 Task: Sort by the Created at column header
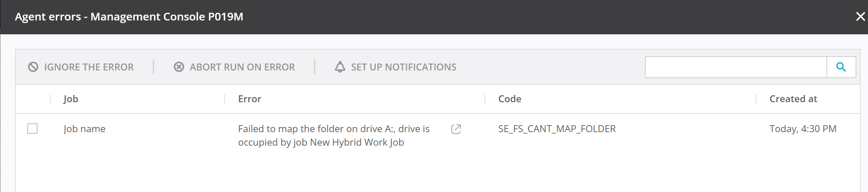[793, 99]
